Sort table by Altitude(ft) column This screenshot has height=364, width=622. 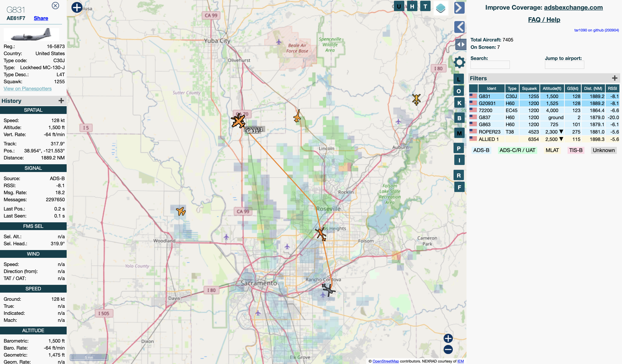(x=552, y=88)
